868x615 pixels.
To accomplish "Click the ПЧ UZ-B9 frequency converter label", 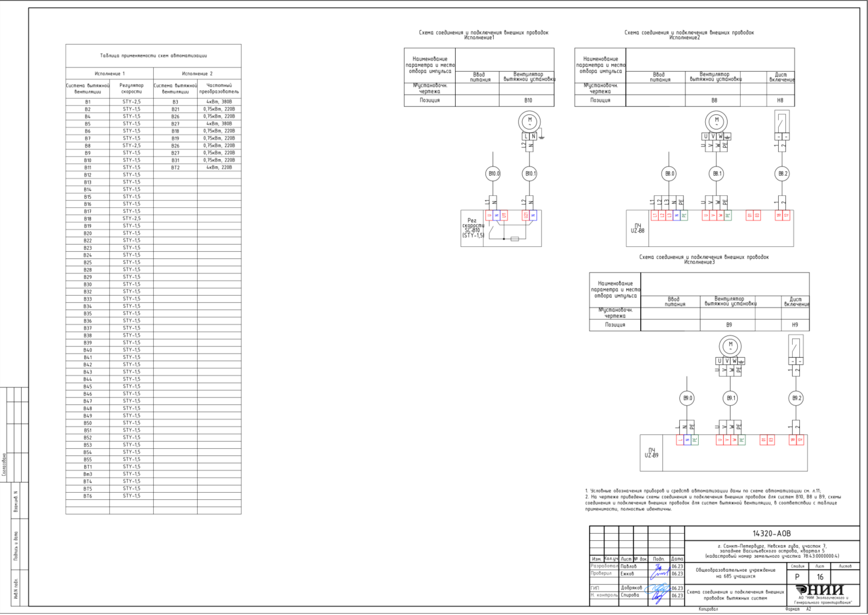I will click(x=652, y=453).
